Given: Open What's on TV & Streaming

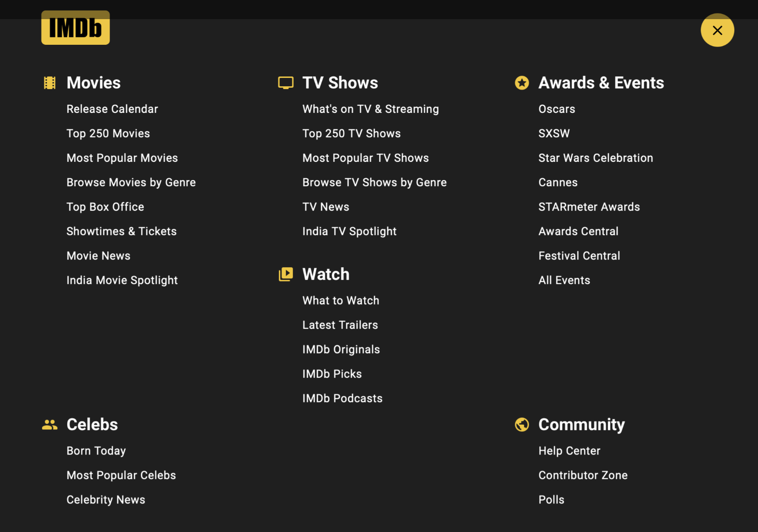Looking at the screenshot, I should tap(371, 109).
